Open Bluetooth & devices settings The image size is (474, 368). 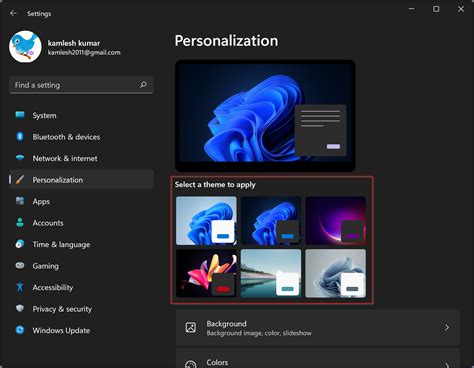(81, 137)
